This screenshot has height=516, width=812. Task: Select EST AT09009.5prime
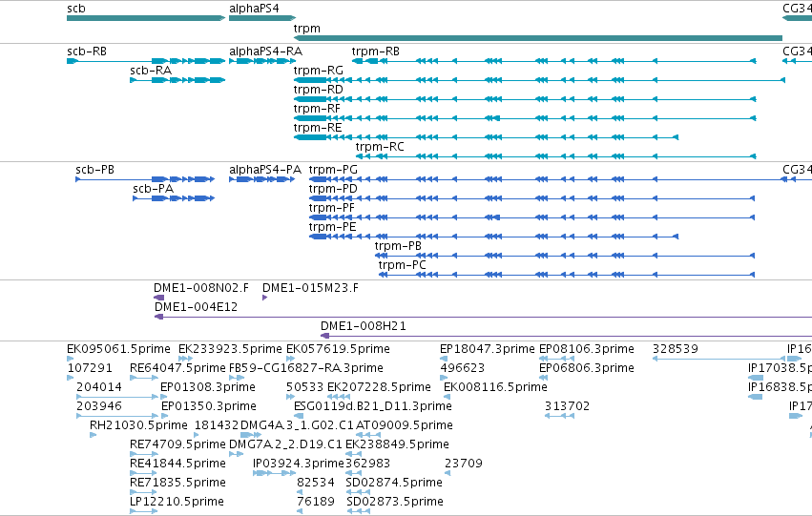tap(405, 425)
